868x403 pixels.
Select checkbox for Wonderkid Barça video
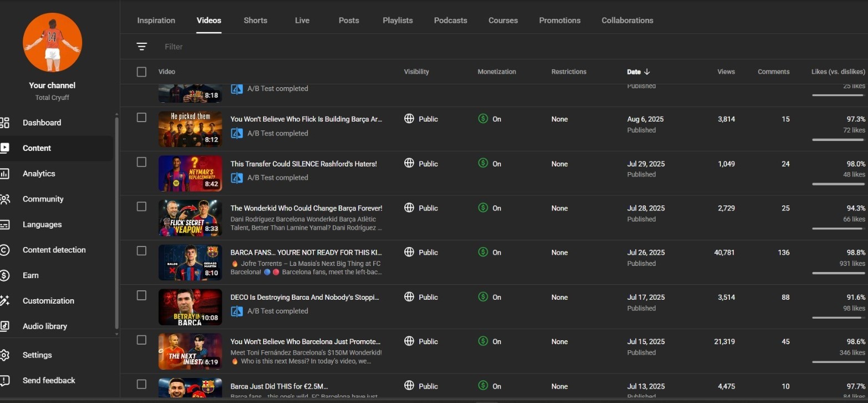pos(141,206)
